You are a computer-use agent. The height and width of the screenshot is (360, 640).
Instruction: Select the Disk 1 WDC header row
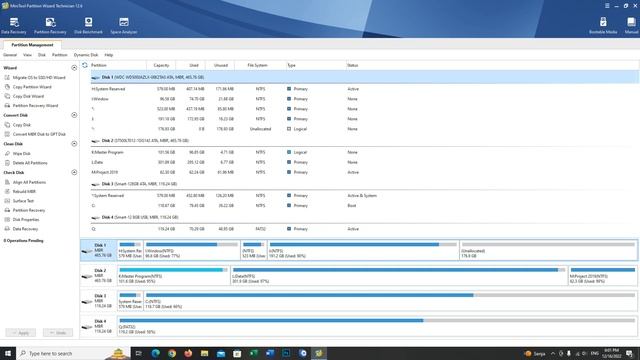click(x=364, y=77)
